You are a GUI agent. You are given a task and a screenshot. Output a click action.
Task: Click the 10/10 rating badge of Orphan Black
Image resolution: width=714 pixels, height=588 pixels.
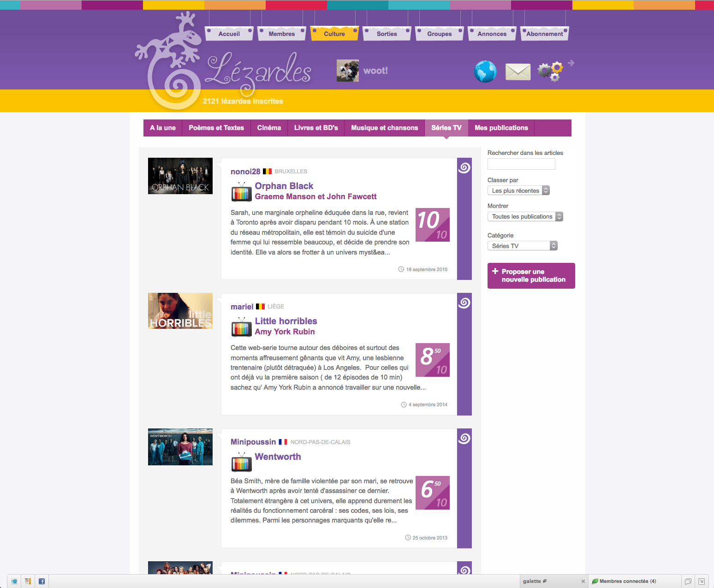[433, 225]
